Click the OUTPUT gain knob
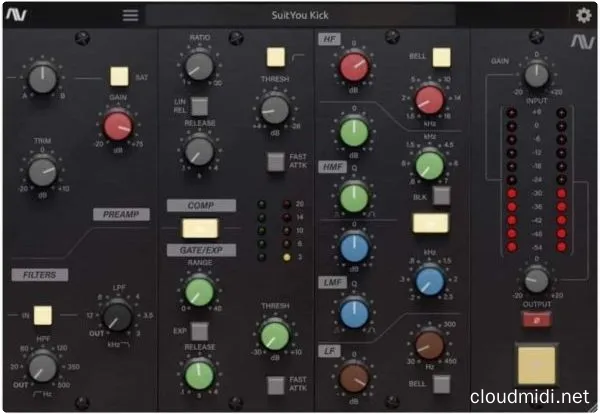 tap(536, 280)
